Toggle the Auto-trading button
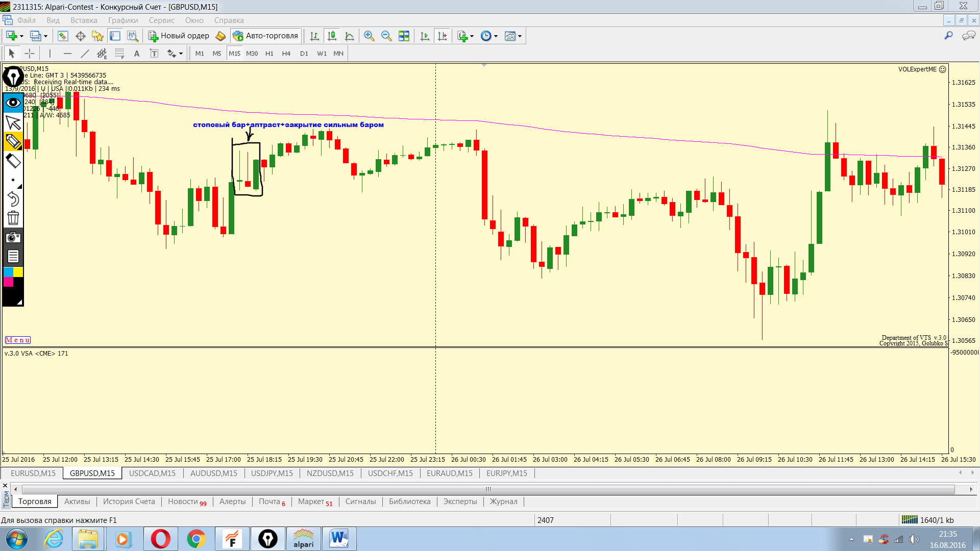This screenshot has height=551, width=980. click(x=266, y=36)
